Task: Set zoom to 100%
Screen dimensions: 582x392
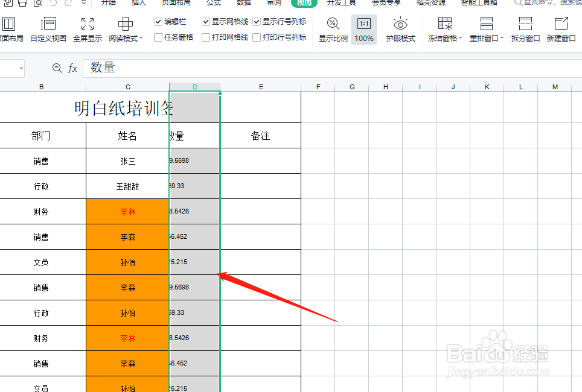Action: pos(363,30)
